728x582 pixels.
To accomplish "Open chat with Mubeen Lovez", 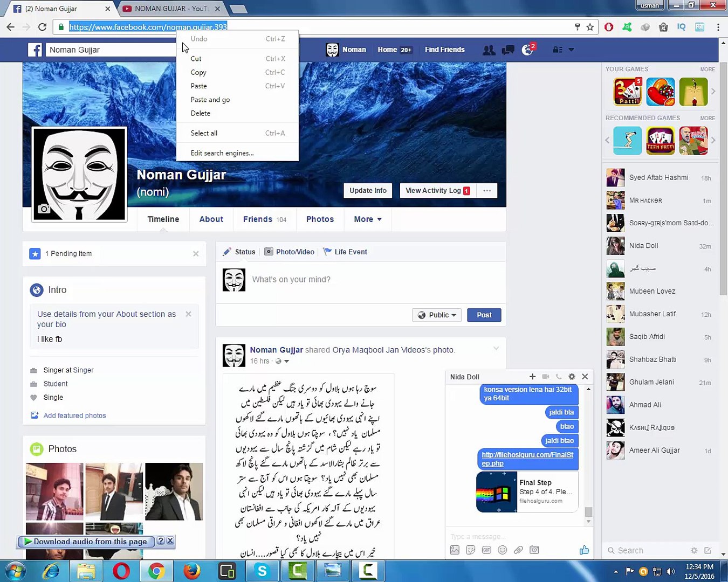I will 660,291.
